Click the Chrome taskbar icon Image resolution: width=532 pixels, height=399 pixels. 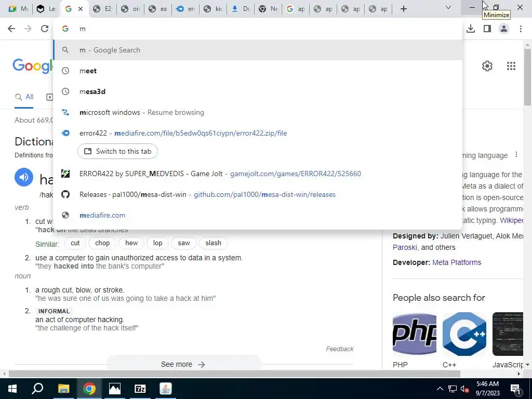click(x=89, y=389)
